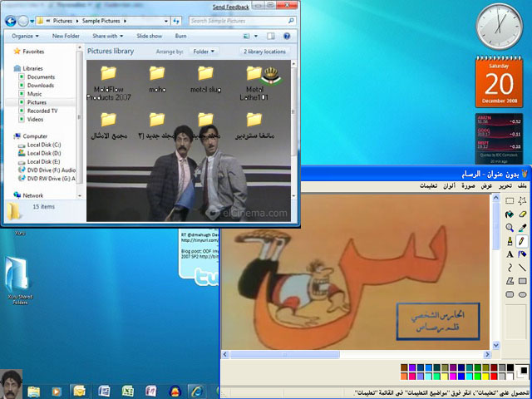Screen dimensions: 532x399
Task: Choose the paint bucket fill tool
Action: 510,214
